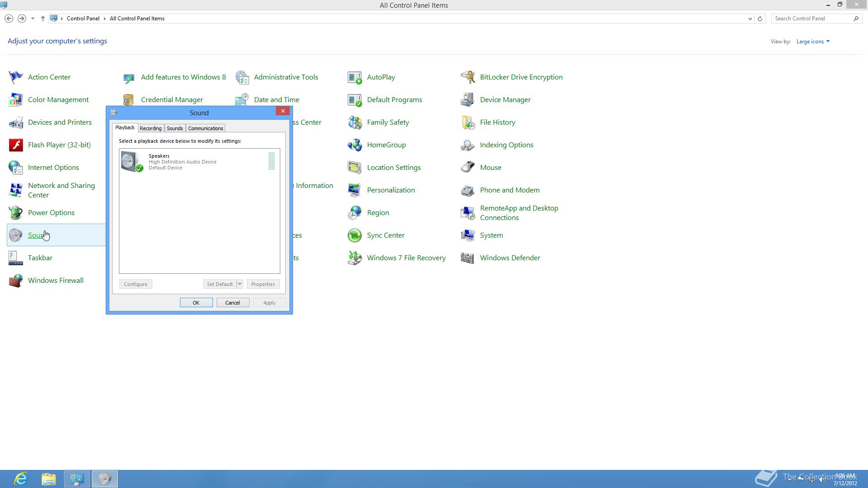Open the Credential Manager link
This screenshot has height=488, width=868.
pyautogui.click(x=172, y=100)
